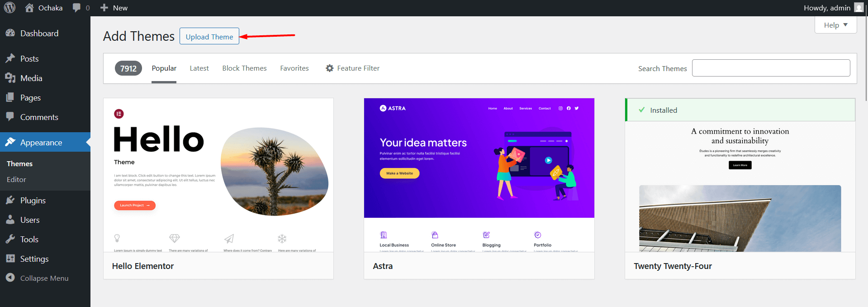Expand the Help dropdown panel
The width and height of the screenshot is (868, 307).
(x=835, y=25)
